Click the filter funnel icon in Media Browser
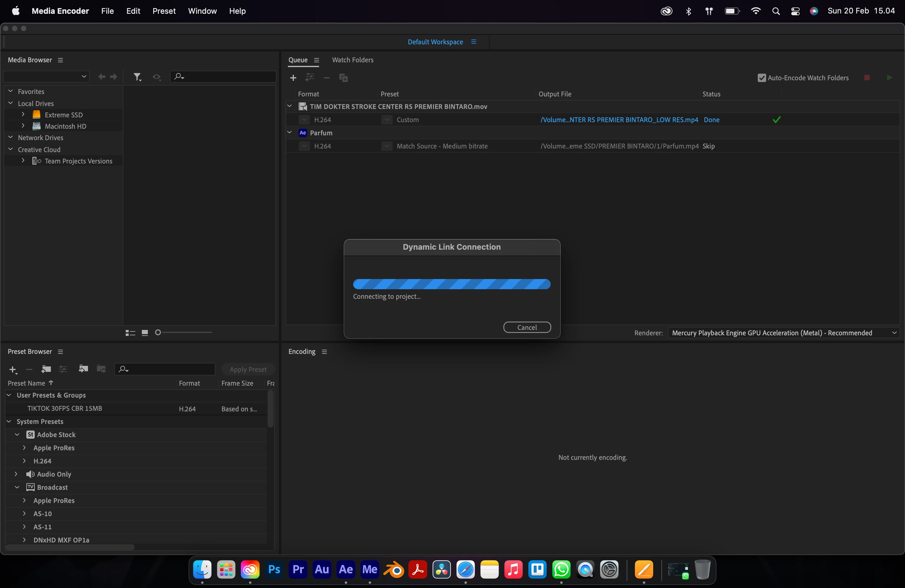The width and height of the screenshot is (905, 588). click(137, 77)
